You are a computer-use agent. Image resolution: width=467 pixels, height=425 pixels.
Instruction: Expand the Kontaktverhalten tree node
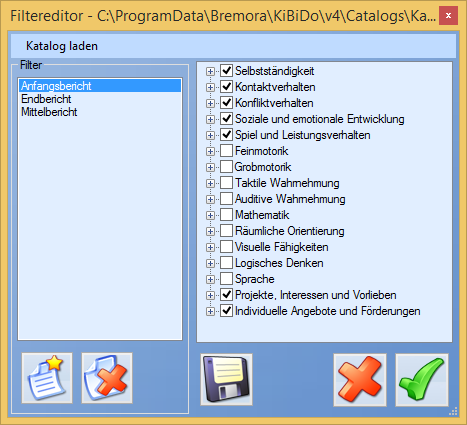click(210, 87)
